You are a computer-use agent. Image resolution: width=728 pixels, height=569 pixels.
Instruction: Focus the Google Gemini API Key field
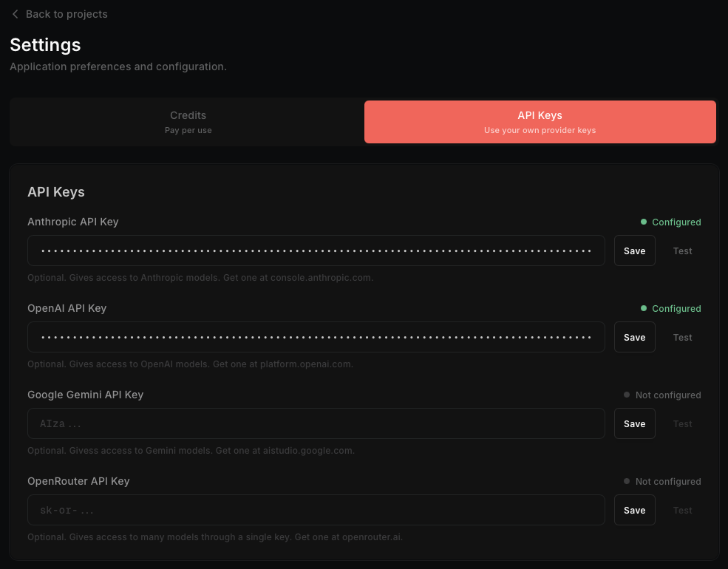(316, 423)
